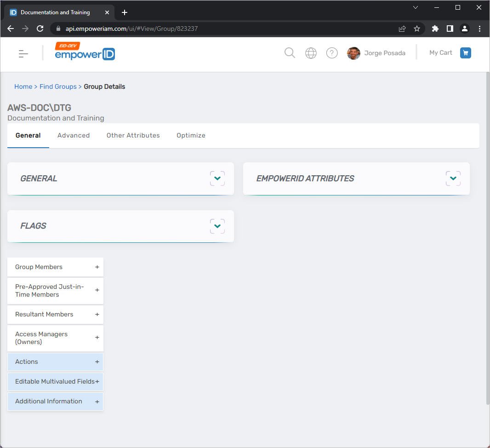Open the Other Attributes tab

point(133,135)
